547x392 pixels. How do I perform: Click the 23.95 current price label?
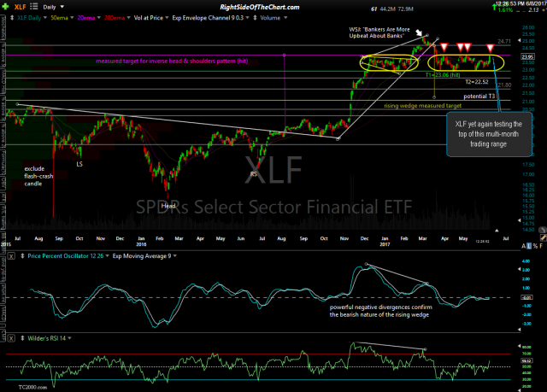click(526, 56)
